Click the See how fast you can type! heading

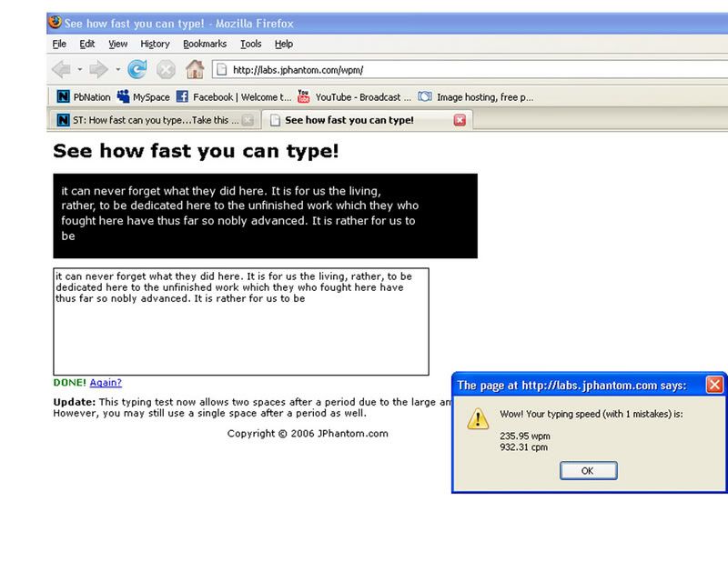pyautogui.click(x=196, y=151)
